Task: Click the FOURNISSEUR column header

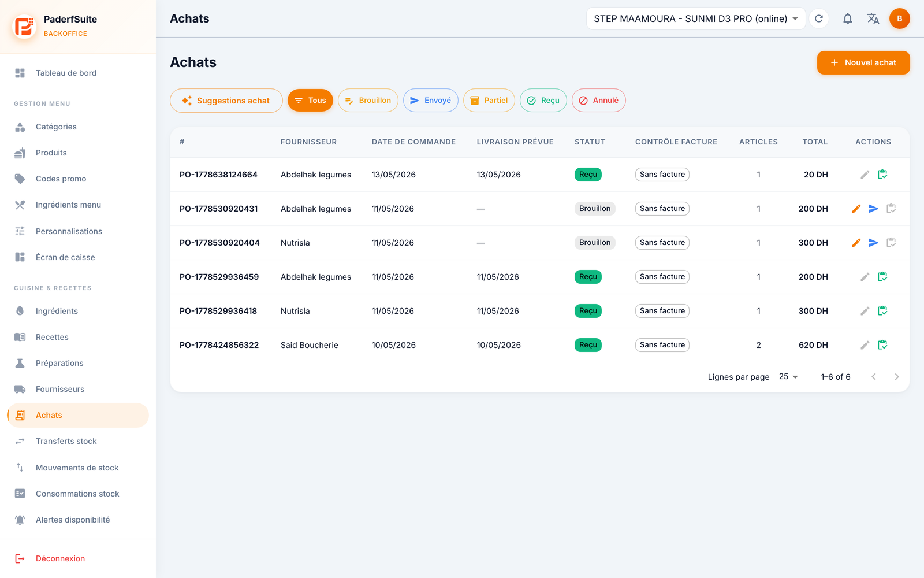Action: (308, 142)
